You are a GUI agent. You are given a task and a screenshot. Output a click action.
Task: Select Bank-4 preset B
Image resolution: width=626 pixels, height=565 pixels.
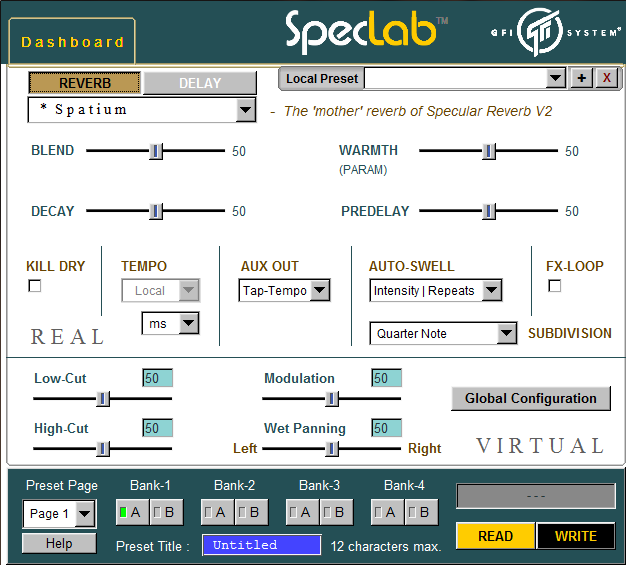[422, 512]
